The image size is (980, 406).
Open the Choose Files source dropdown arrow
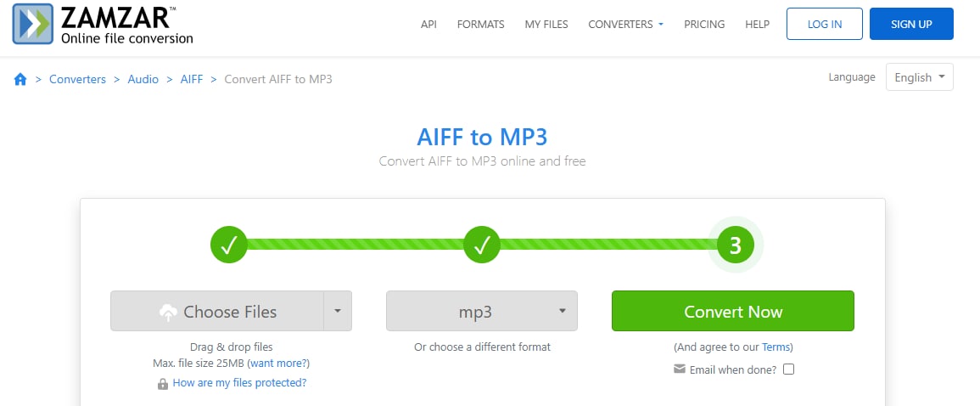338,311
